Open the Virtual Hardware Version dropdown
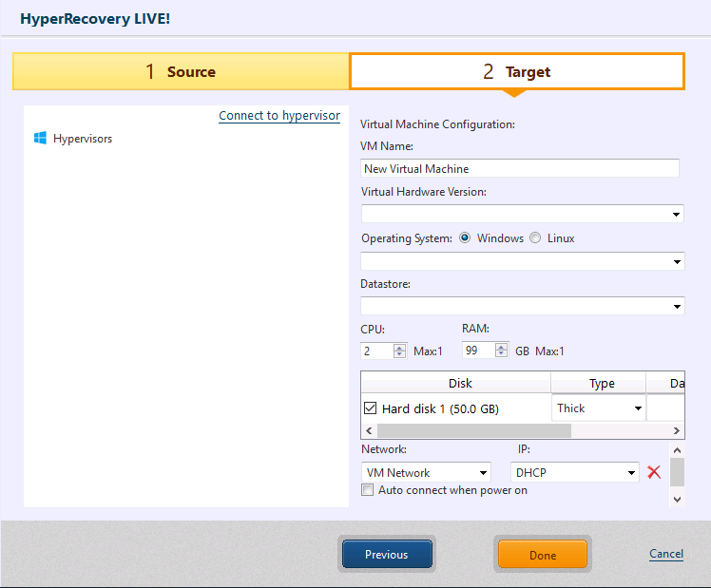The height and width of the screenshot is (588, 711). tap(522, 214)
